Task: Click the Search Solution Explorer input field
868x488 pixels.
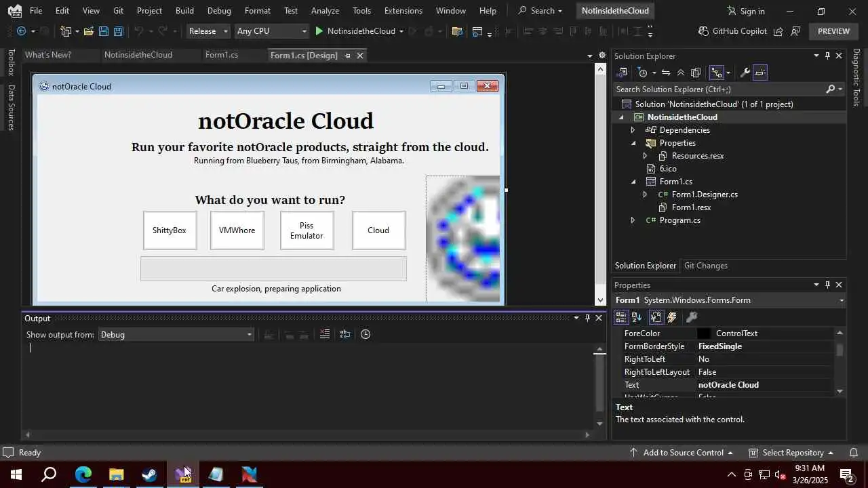Action: pos(720,89)
